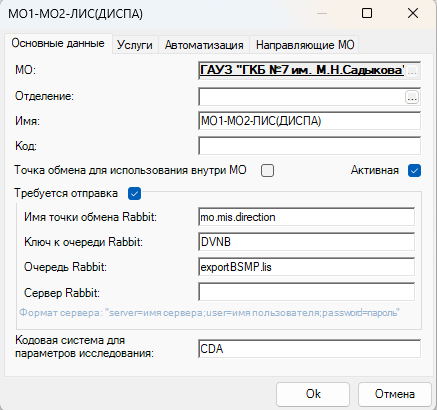
Task: Click the Имя точки обмена Rabbit field
Action: pos(307,217)
